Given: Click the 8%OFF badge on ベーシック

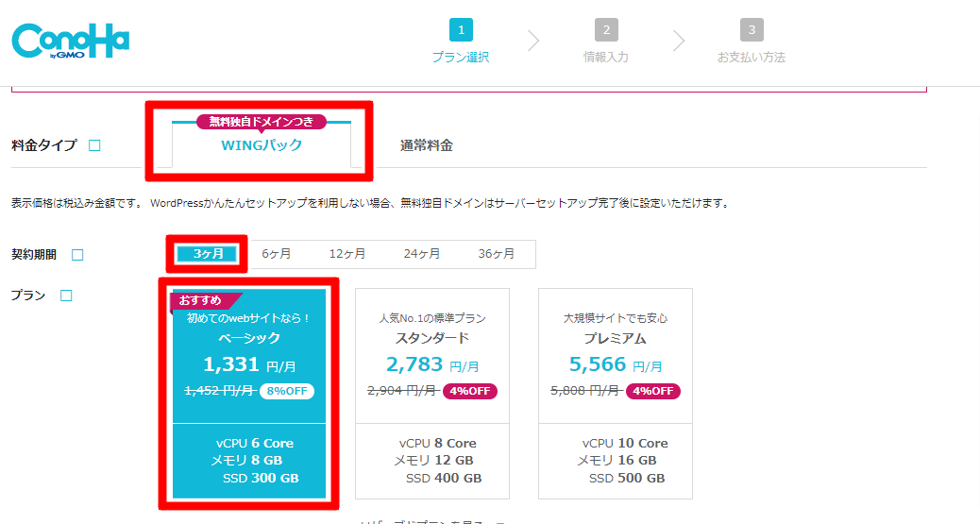Looking at the screenshot, I should point(287,391).
